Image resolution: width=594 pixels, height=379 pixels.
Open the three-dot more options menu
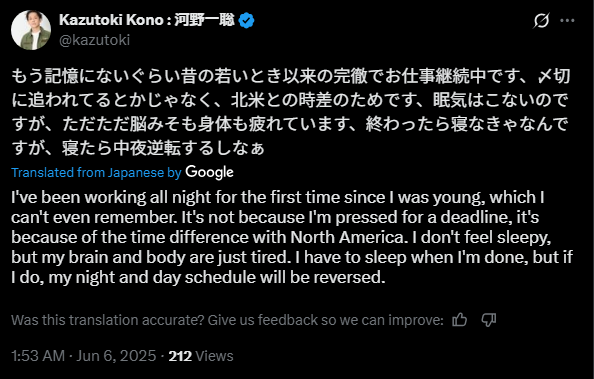[x=567, y=20]
